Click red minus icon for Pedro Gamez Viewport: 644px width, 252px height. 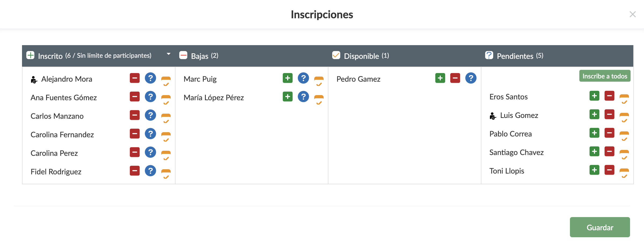[455, 78]
